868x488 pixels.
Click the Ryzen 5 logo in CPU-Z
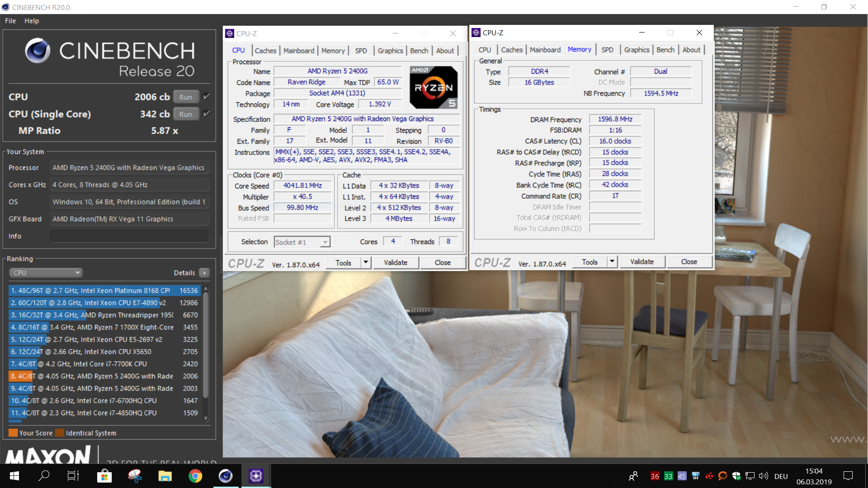tap(434, 87)
